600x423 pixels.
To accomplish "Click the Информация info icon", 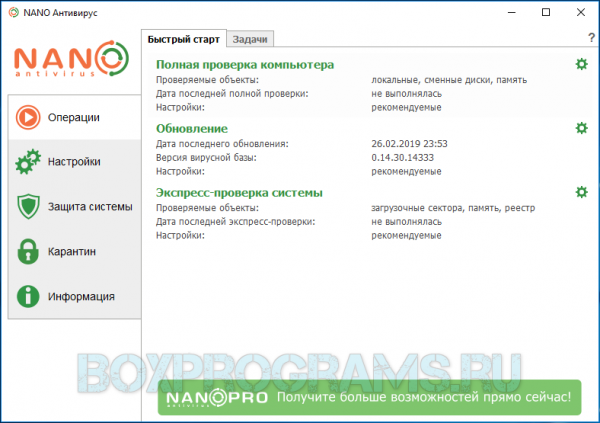I will coord(28,296).
